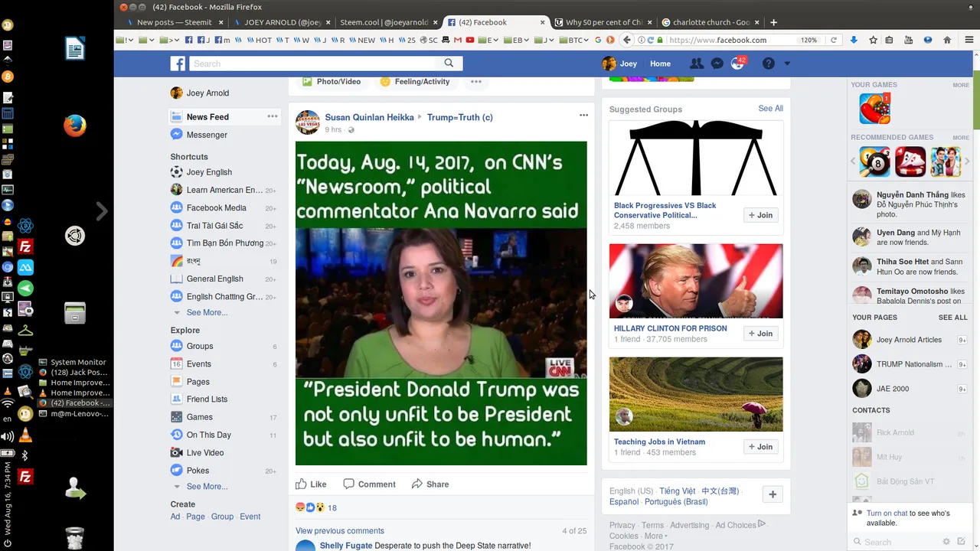Open Events in Explore section
The height and width of the screenshot is (551, 980).
[x=198, y=364]
